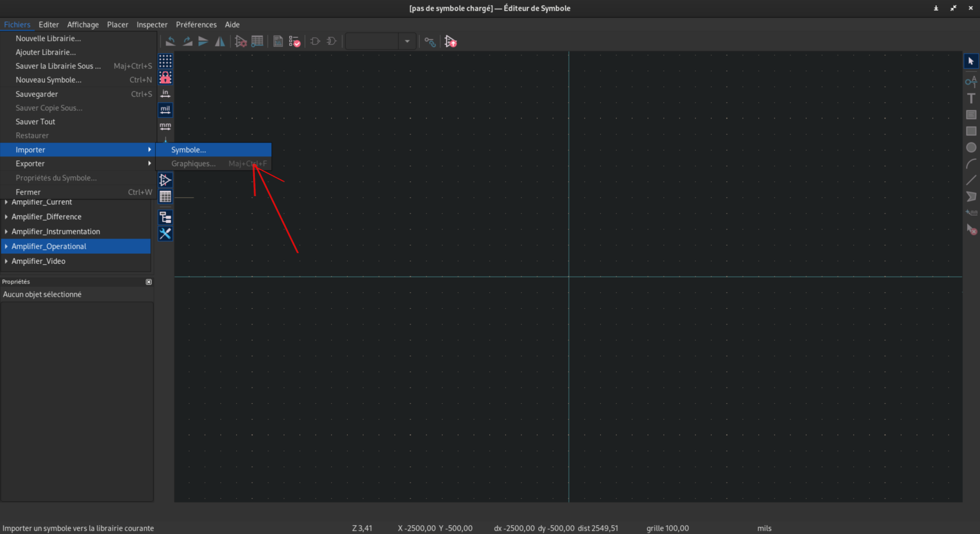
Task: Select standard De Morgan body style
Action: coord(315,41)
